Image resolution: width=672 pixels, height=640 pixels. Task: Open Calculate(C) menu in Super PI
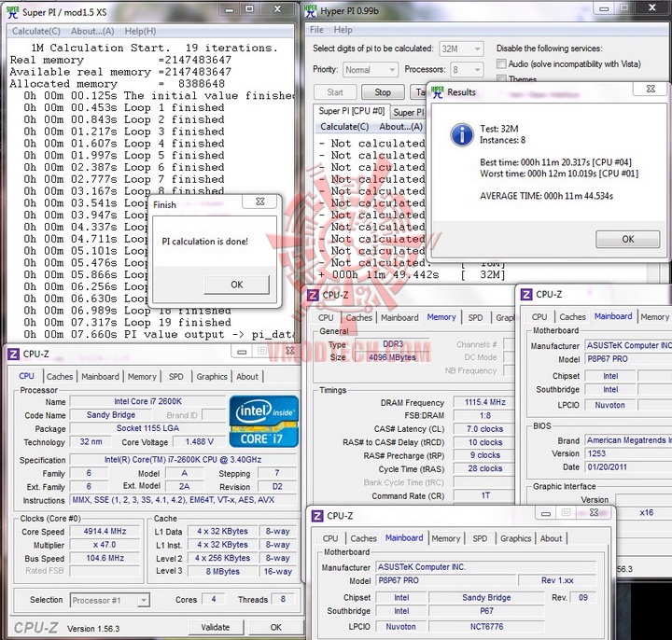tap(36, 31)
